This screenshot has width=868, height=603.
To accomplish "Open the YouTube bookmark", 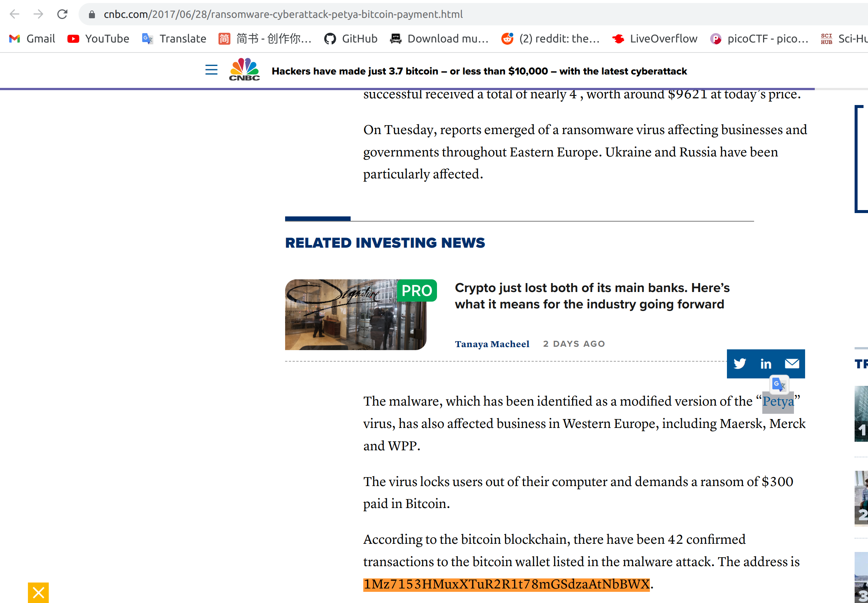I will click(98, 38).
